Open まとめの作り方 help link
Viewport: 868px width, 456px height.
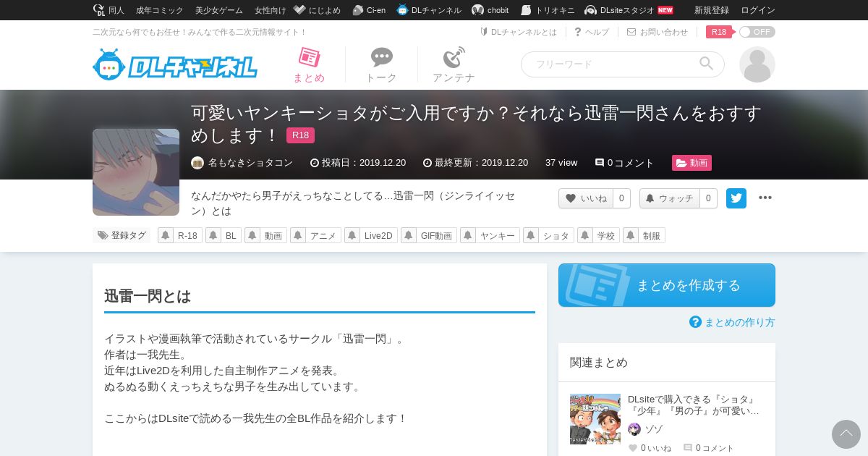click(x=732, y=322)
